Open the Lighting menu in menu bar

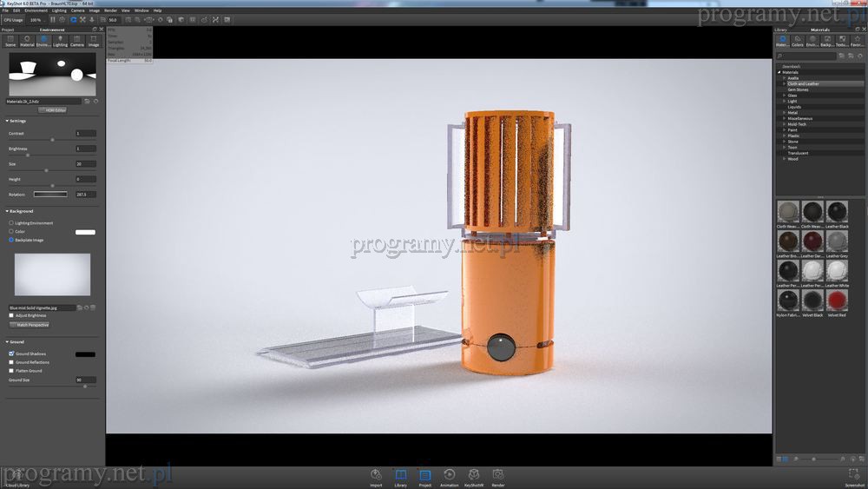tap(59, 10)
